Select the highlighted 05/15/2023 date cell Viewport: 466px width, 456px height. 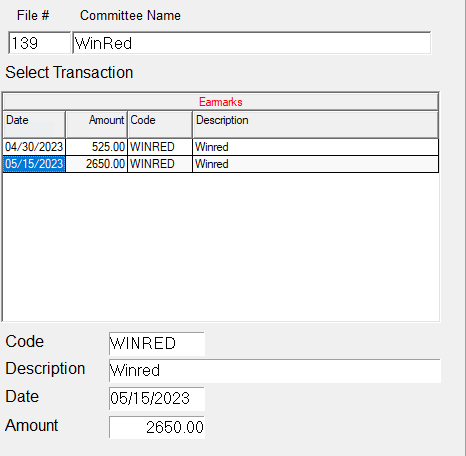click(34, 164)
